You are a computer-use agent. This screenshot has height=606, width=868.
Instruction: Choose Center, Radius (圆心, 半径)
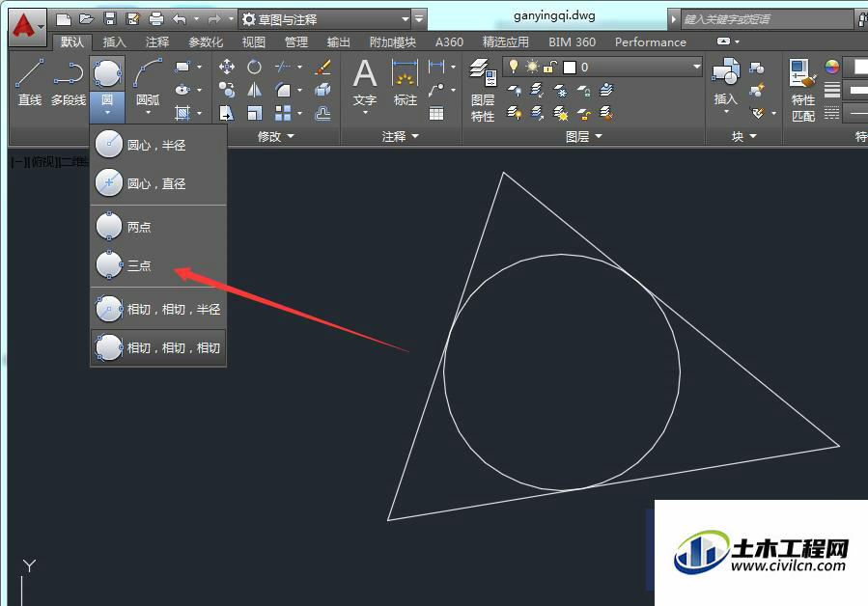click(x=158, y=145)
